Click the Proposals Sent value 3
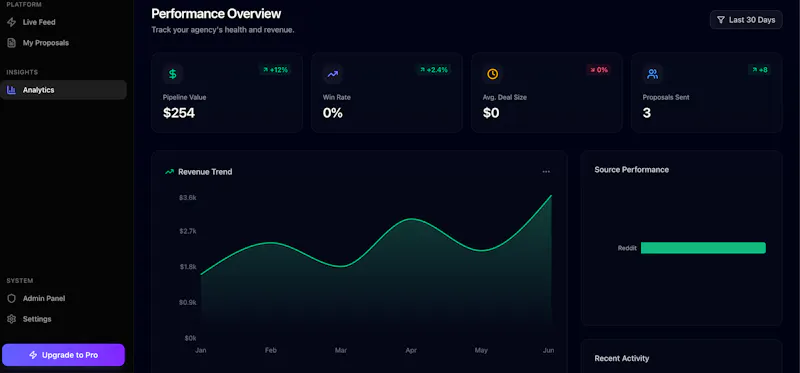800x373 pixels. coord(646,113)
